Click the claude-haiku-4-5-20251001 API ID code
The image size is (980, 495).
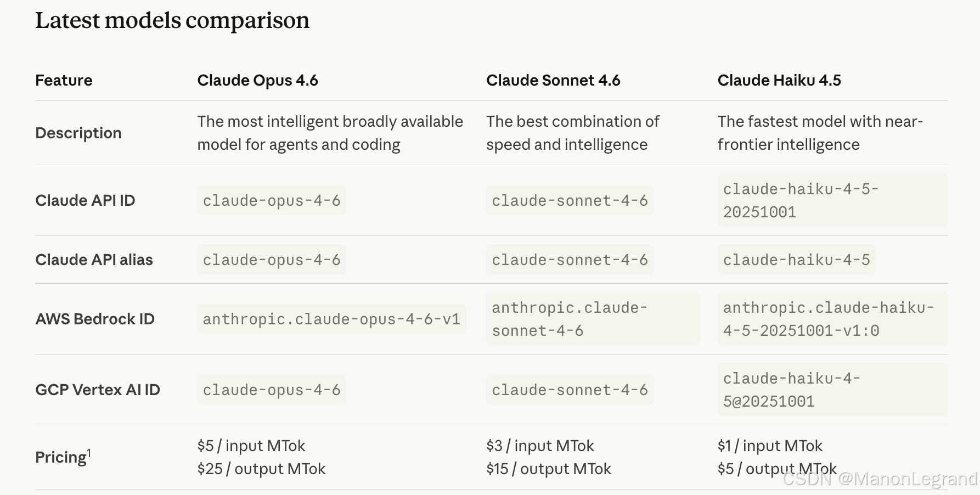pyautogui.click(x=801, y=201)
